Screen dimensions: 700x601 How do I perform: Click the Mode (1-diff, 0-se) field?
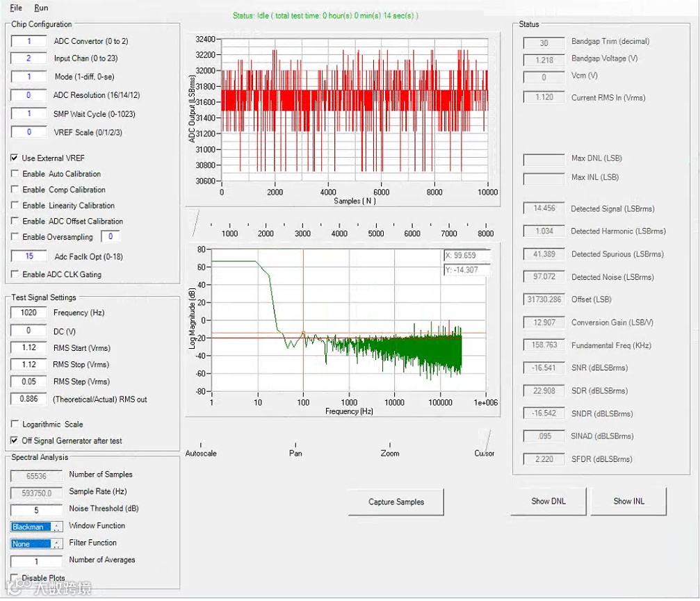coord(29,76)
